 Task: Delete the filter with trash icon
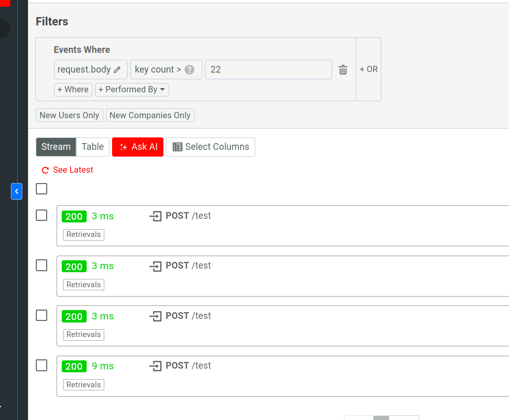[342, 69]
